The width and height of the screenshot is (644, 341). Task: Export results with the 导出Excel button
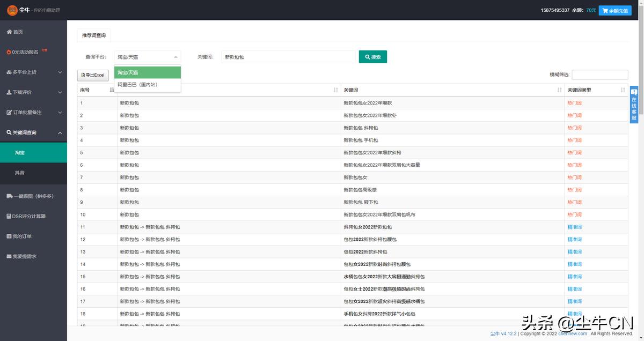coord(92,75)
